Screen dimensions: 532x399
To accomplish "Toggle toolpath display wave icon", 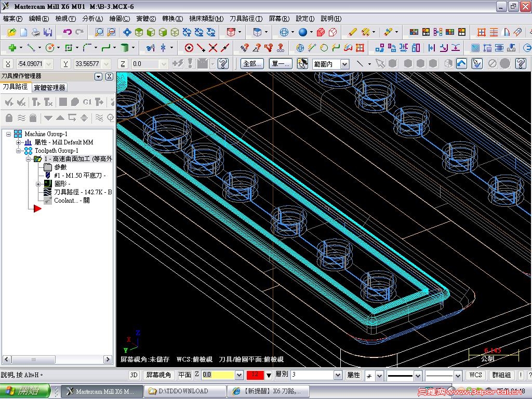I will point(21,118).
